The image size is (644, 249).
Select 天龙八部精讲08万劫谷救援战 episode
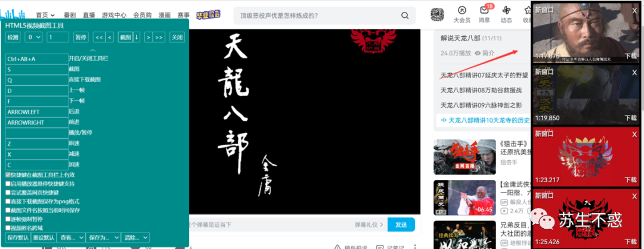coord(481,90)
